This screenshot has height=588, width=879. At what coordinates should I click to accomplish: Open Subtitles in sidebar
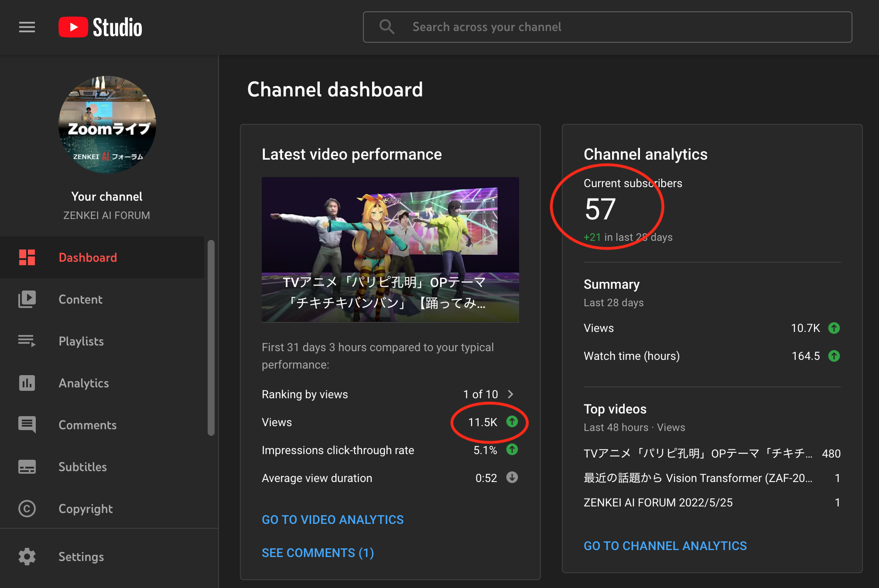pos(102,467)
